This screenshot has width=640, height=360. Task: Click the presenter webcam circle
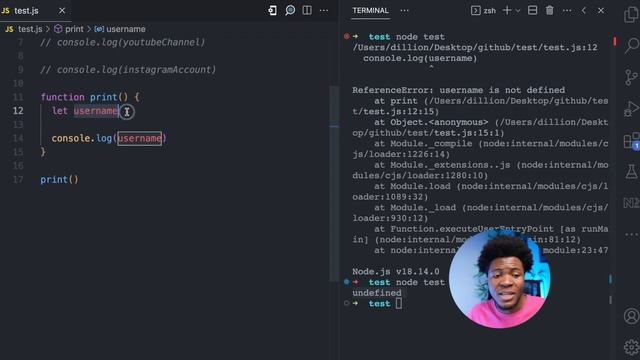(x=499, y=278)
